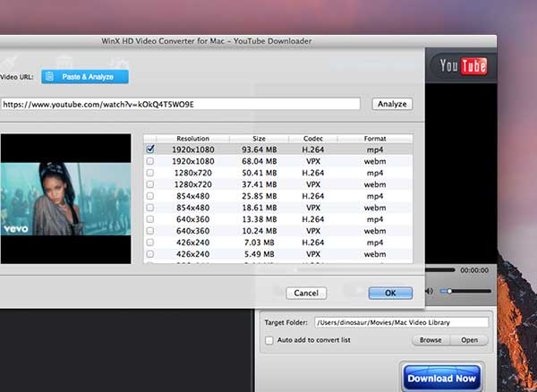Select the 50.41 MB size cell

tap(260, 173)
